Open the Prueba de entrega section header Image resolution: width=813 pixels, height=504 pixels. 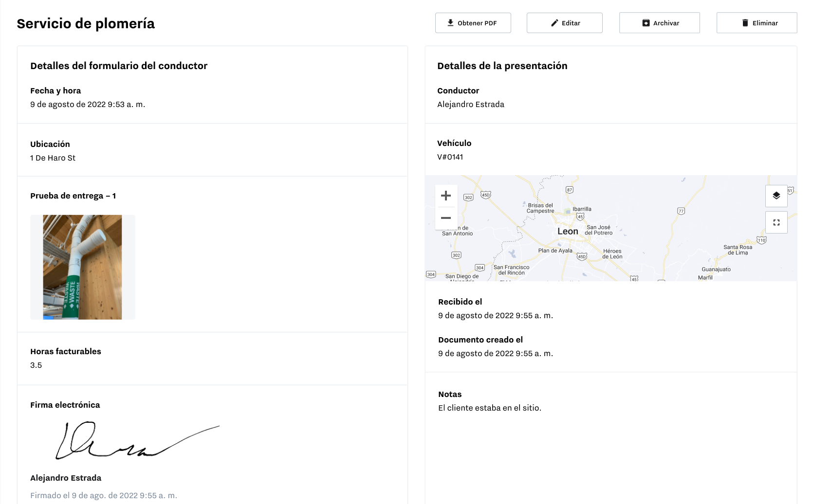click(x=74, y=196)
